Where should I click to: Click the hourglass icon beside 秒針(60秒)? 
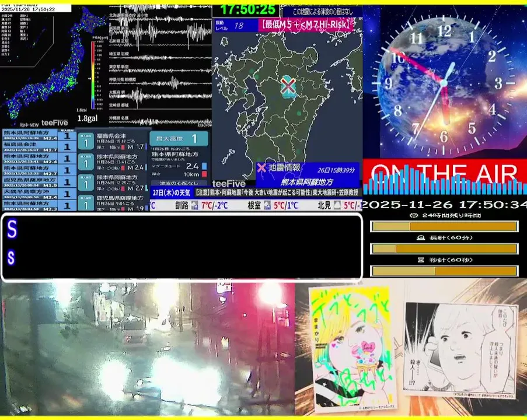(x=420, y=260)
